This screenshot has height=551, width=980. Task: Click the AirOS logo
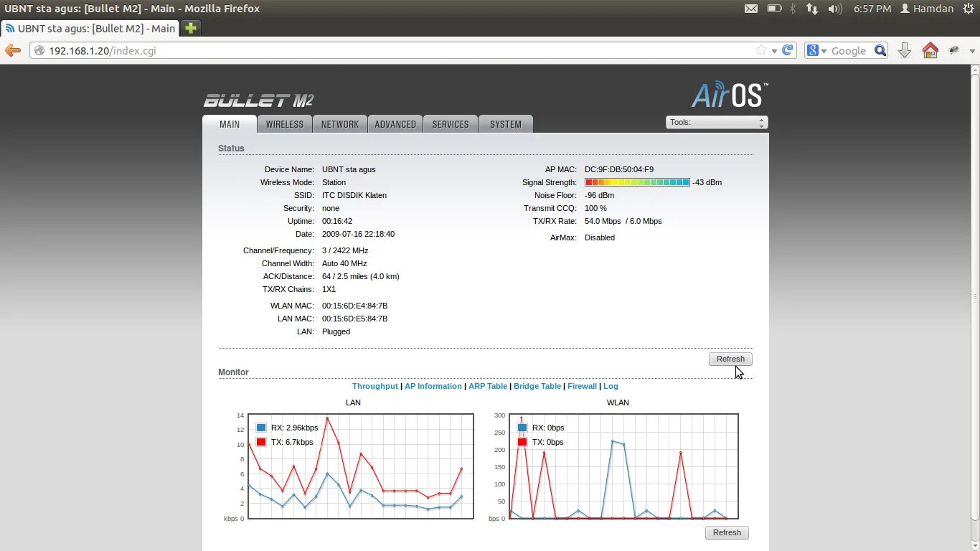pos(730,95)
